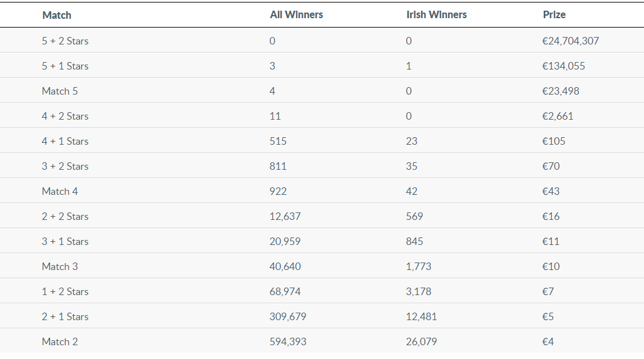644x359 pixels.
Task: Click the Prize column header
Action: (x=554, y=14)
